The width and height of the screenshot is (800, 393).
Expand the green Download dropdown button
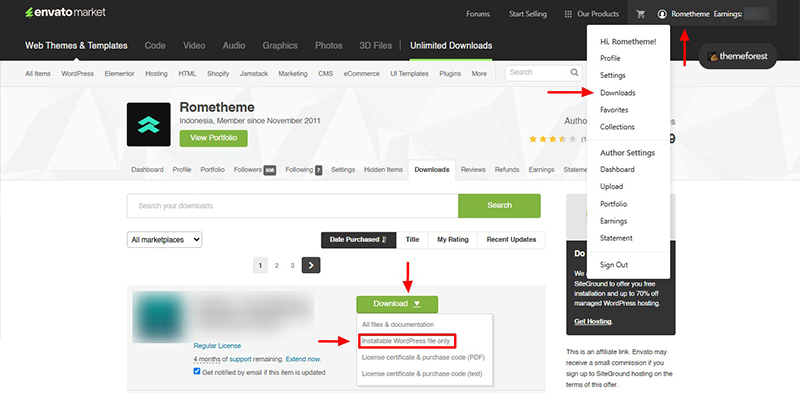click(397, 304)
